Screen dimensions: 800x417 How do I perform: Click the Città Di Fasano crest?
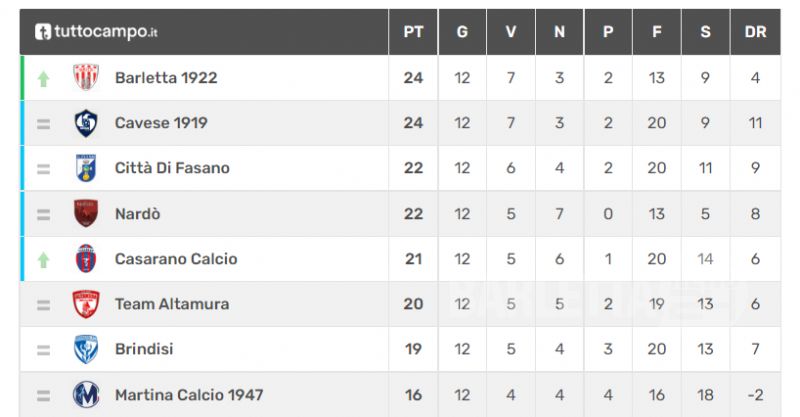pos(86,168)
